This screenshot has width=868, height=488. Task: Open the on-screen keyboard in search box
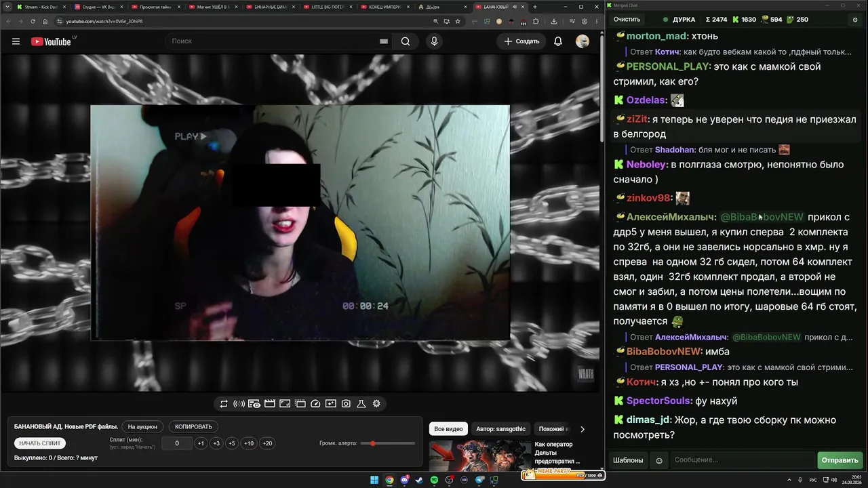[384, 41]
